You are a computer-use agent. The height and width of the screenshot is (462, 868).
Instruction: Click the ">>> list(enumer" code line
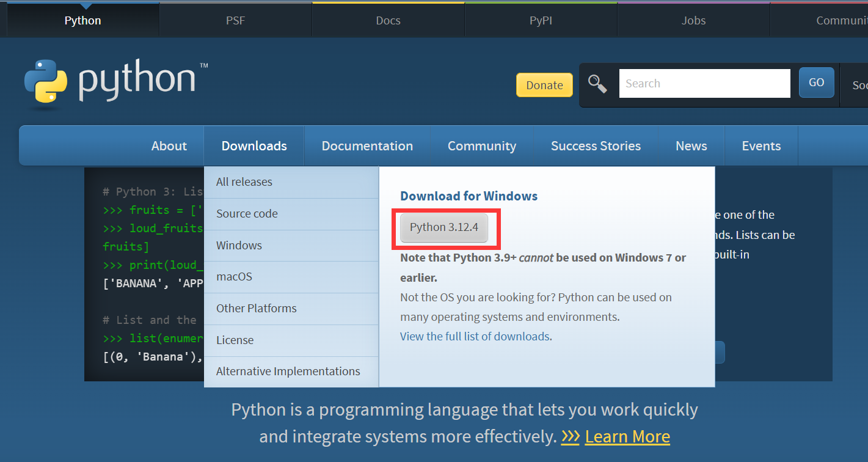153,338
